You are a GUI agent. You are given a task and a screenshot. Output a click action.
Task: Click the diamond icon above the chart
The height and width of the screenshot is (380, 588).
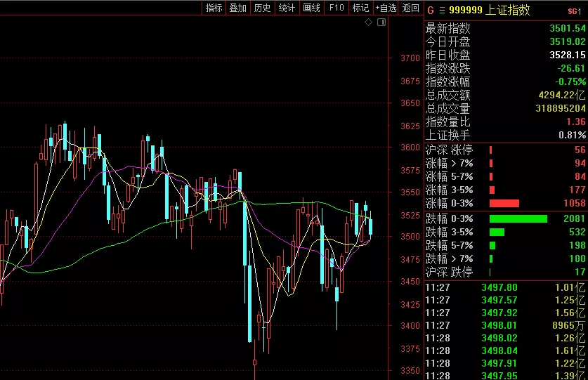pos(368,22)
